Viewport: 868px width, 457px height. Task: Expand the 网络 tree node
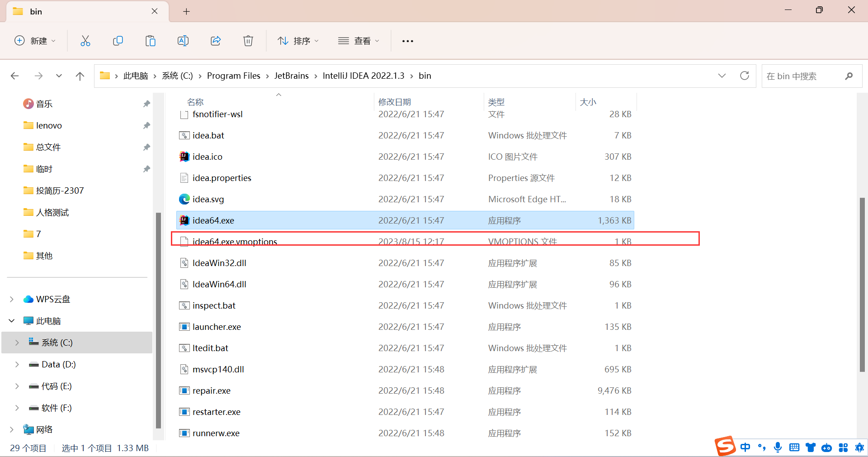[x=12, y=429]
